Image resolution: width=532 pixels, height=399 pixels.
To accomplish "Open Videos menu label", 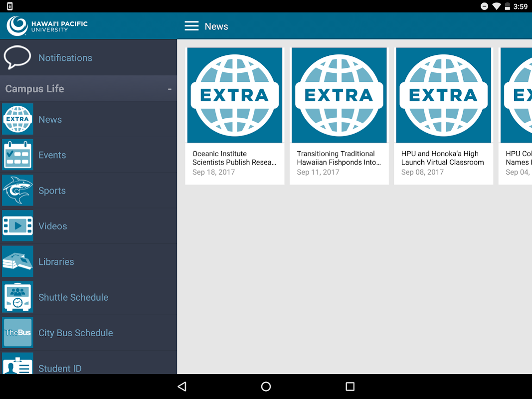I will [52, 226].
